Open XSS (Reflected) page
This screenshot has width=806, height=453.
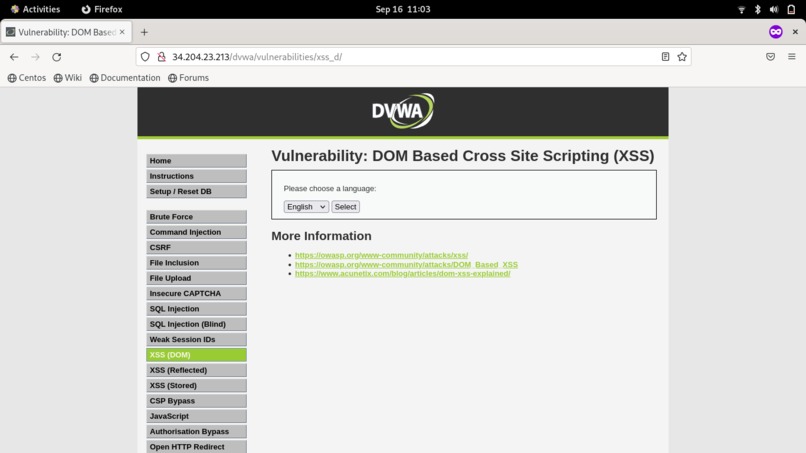point(196,370)
